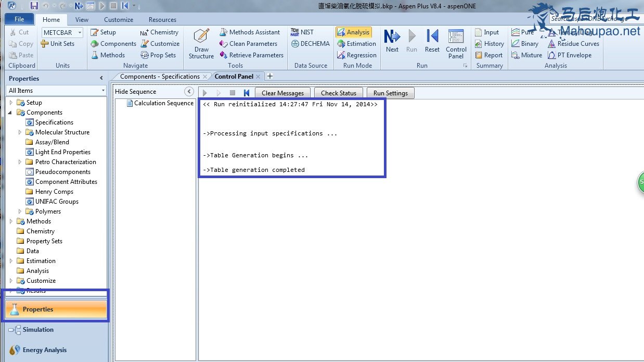Viewport: 644px width, 362px height.
Task: Click Clean Parameters
Action: [x=248, y=44]
